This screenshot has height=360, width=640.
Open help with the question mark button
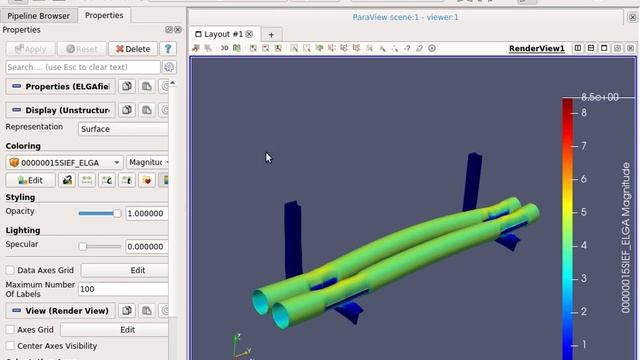coord(168,49)
